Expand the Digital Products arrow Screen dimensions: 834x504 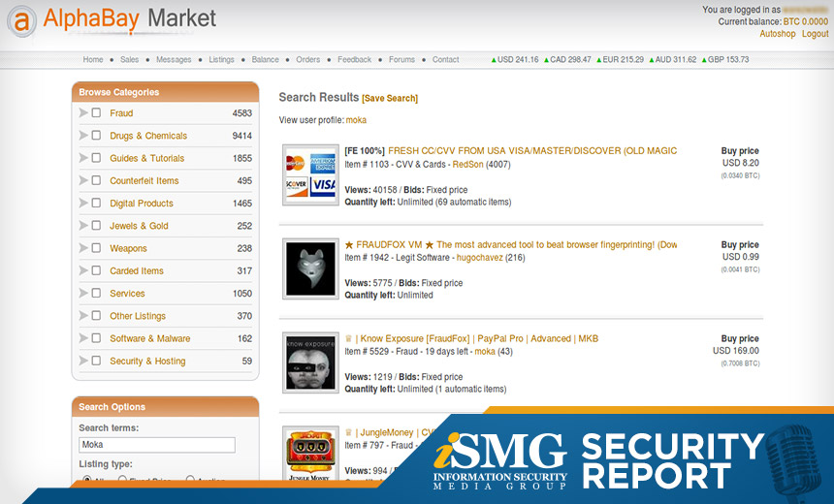coord(83,203)
